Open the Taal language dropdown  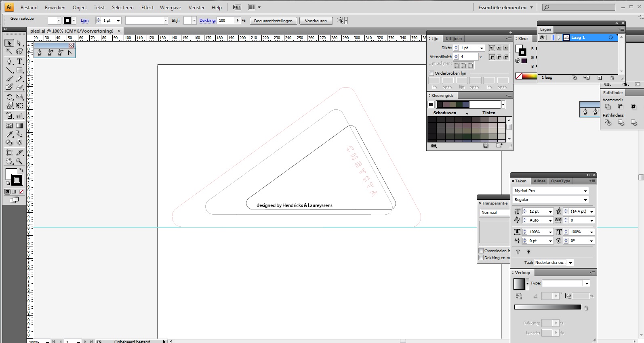[570, 263]
